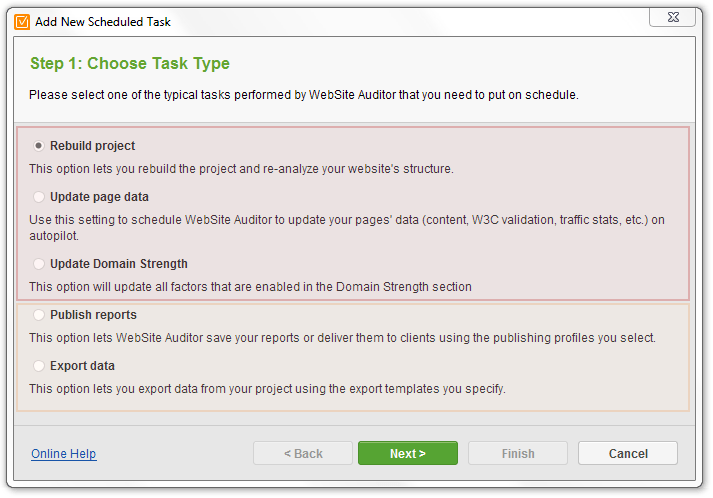Select the Rebuild project radio button
713x498 pixels.
[39, 146]
